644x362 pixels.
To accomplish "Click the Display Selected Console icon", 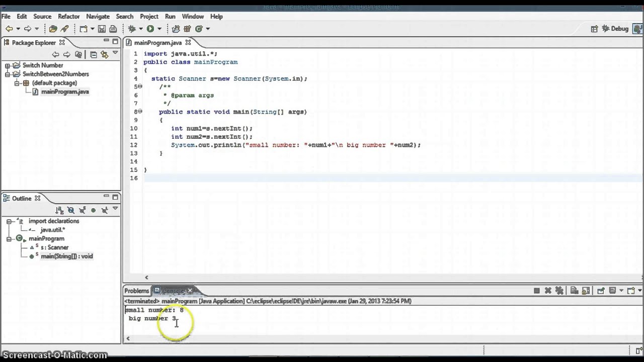I will [612, 291].
